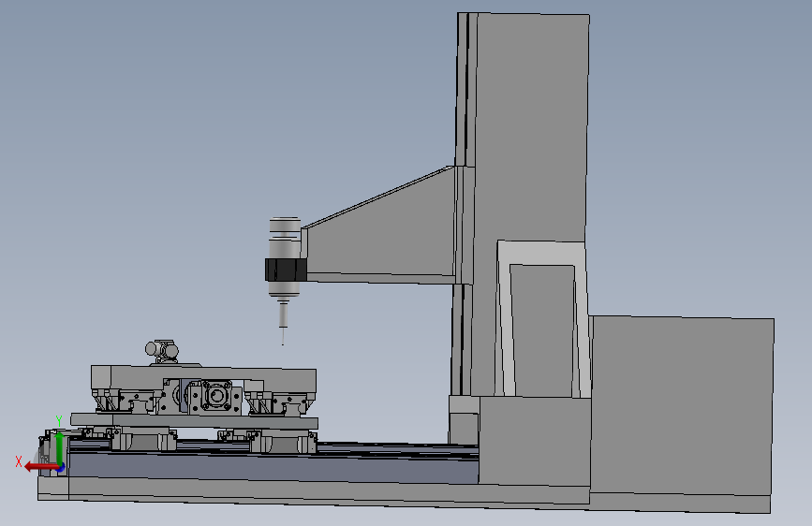The height and width of the screenshot is (526, 812).
Task: Select the A-frame brace on the column side
Action: click(x=542, y=318)
